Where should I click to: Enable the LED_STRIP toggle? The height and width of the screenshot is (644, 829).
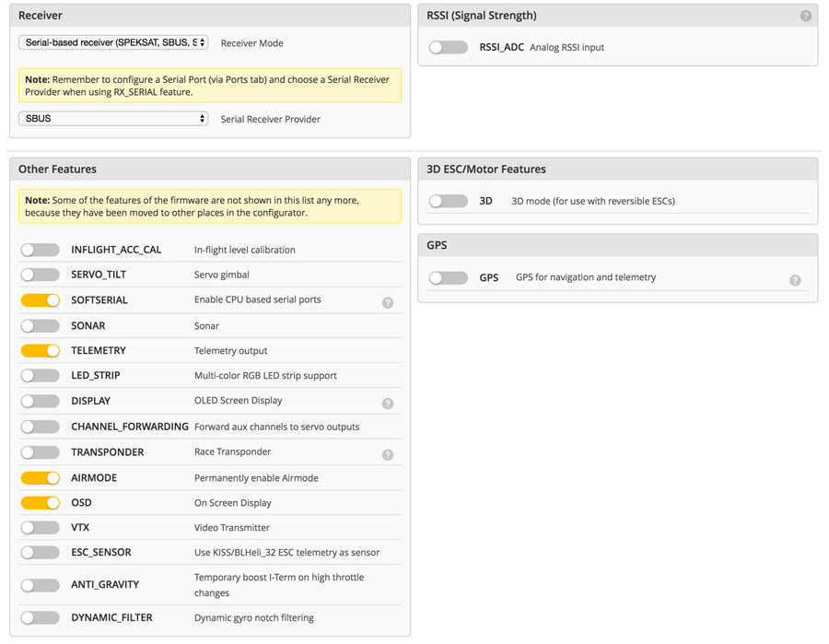point(41,375)
